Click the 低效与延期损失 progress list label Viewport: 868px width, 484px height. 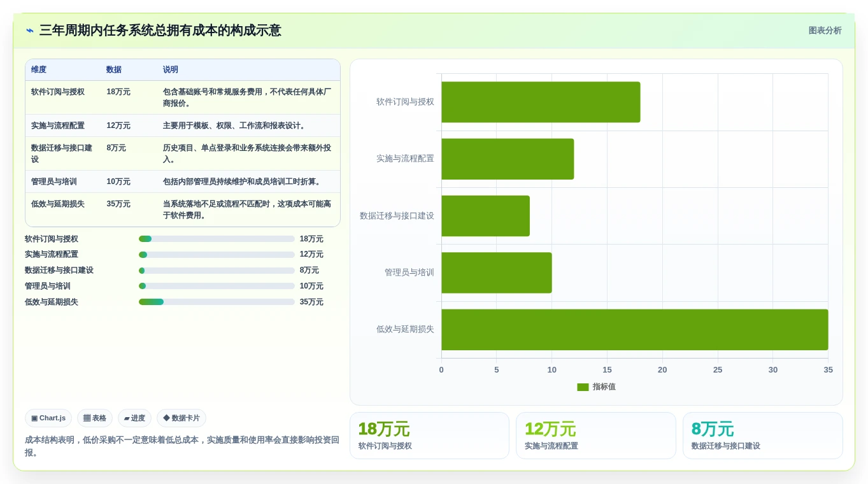(52, 302)
